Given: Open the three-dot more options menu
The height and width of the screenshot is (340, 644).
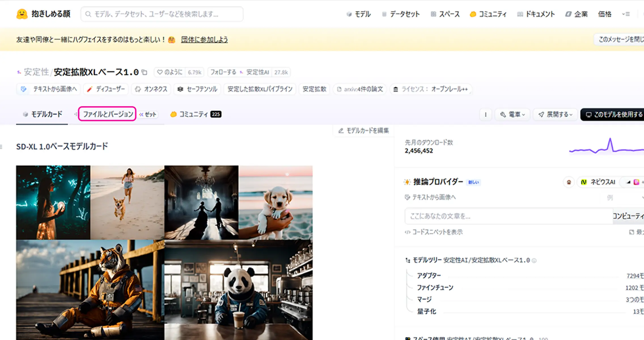Looking at the screenshot, I should (x=486, y=114).
